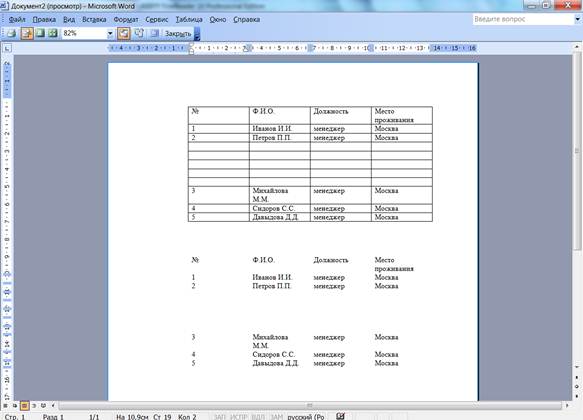Screen dimensions: 583x420
Task: Open the Таблица menu
Action: (x=189, y=19)
